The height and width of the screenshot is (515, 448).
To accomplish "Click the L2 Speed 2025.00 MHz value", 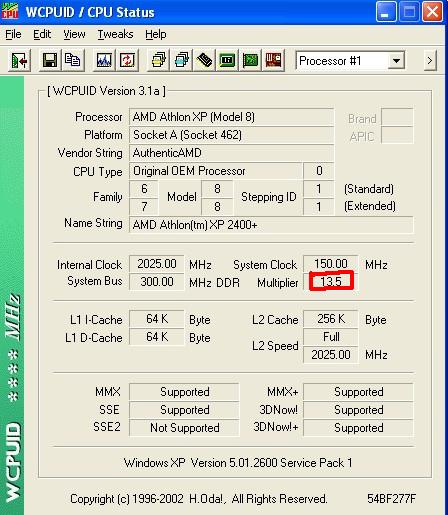I will point(331,355).
